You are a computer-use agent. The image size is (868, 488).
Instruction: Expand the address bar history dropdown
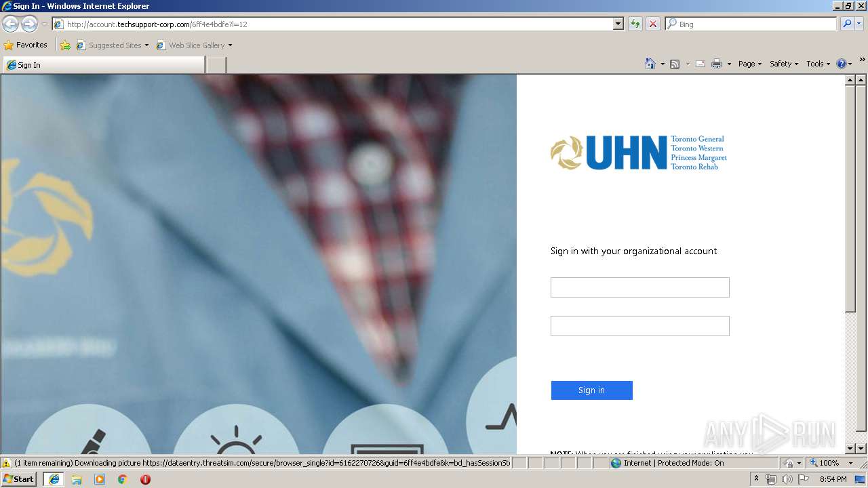(618, 24)
